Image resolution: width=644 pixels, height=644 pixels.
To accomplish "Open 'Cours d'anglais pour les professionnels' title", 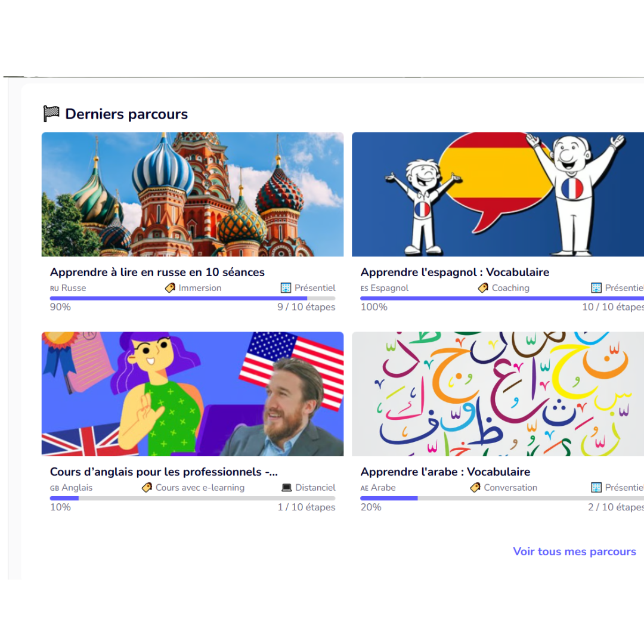I will click(x=164, y=472).
